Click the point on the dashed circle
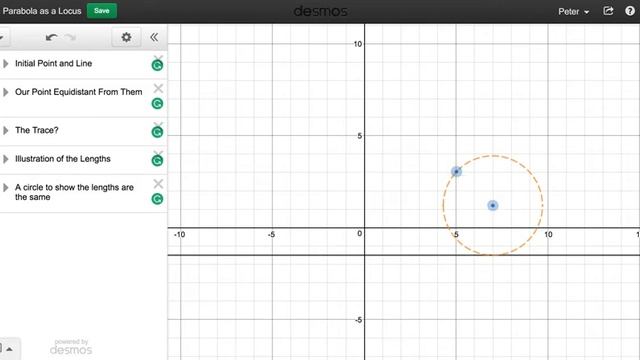 pos(456,171)
